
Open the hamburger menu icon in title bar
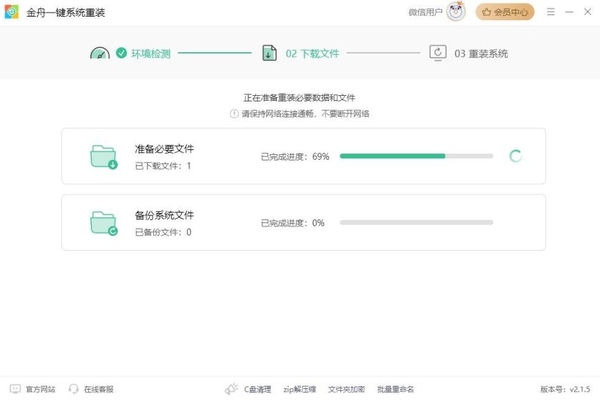551,12
